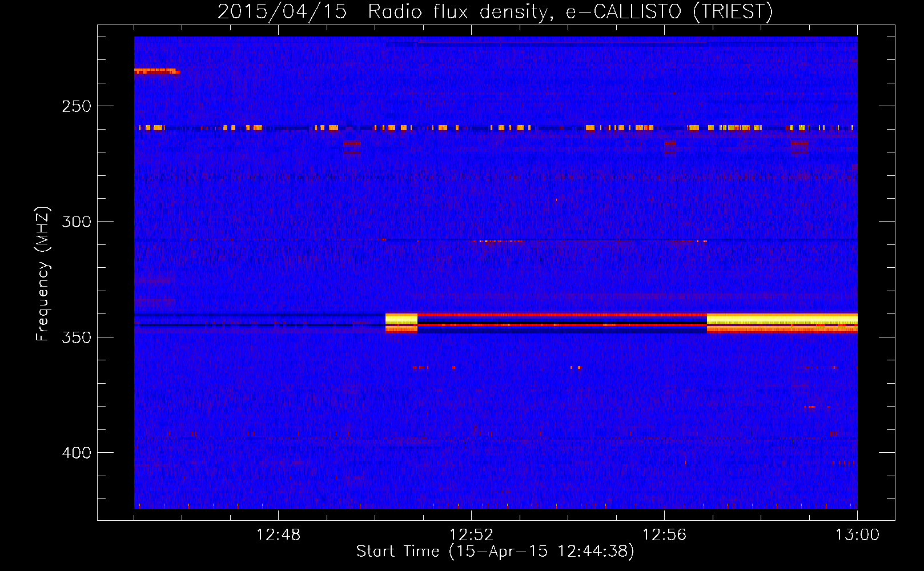The height and width of the screenshot is (571, 924).
Task: Click the 250 frequency tick label
Action: coord(77,106)
